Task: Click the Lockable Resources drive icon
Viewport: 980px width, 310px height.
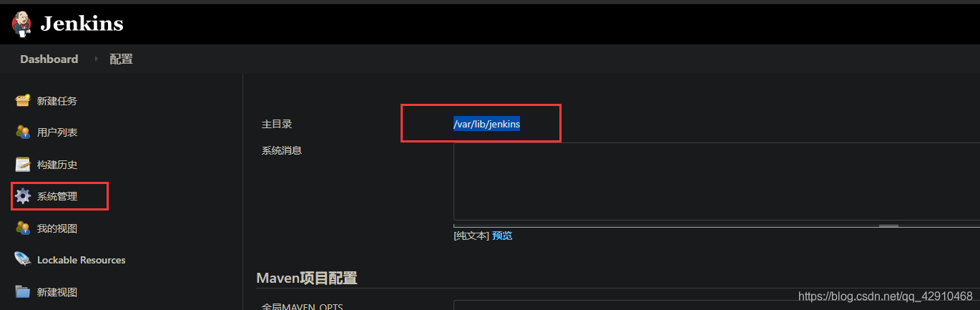Action: pyautogui.click(x=23, y=259)
